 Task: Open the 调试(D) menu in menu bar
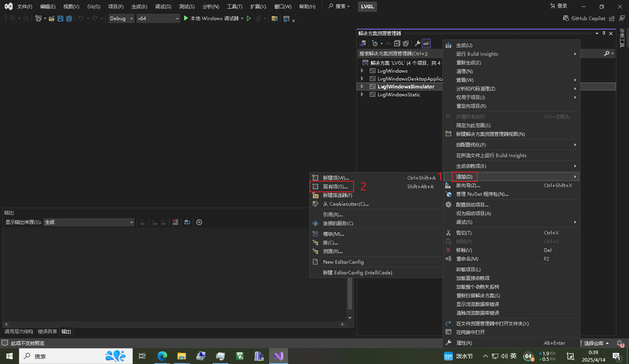[163, 7]
